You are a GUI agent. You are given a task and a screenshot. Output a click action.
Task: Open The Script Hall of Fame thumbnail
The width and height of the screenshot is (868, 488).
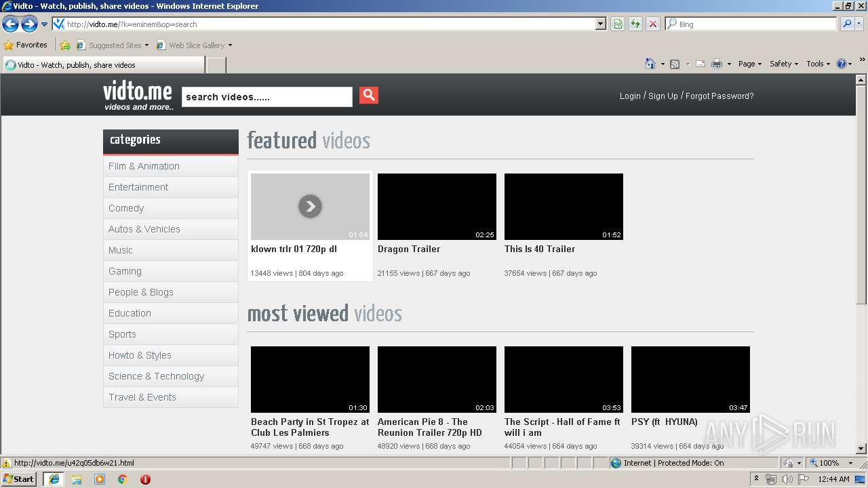click(x=564, y=379)
